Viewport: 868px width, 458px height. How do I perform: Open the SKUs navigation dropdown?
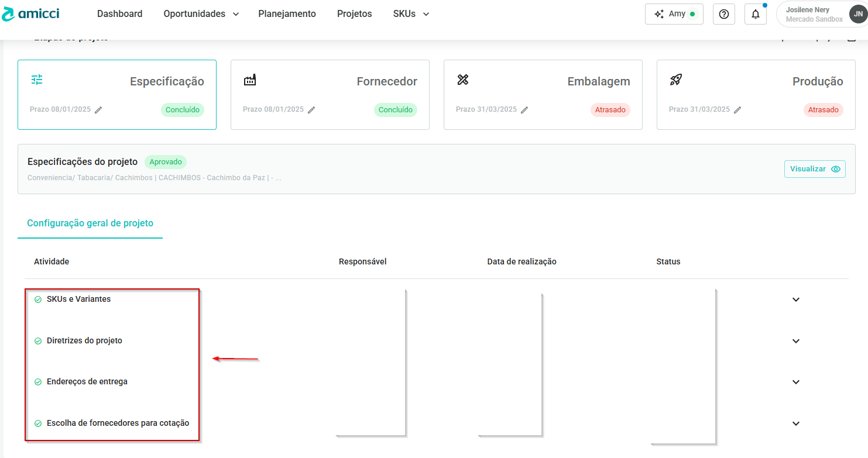pos(411,14)
